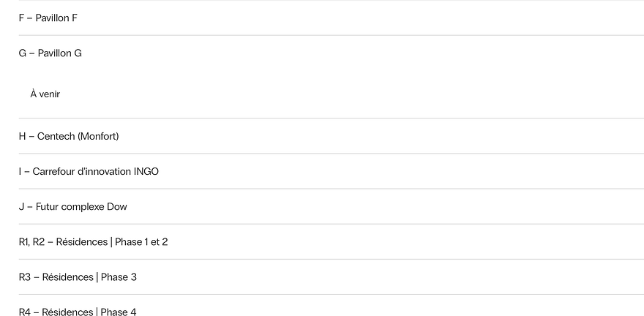Expand the F – Pavillon F section
Viewport: 644px width, 316px height.
pos(48,18)
